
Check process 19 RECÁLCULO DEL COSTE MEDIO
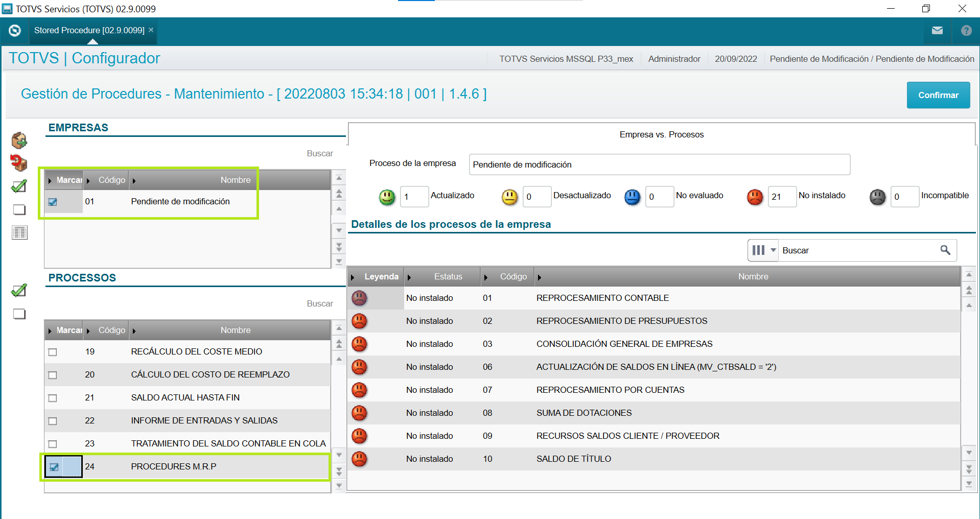point(53,352)
